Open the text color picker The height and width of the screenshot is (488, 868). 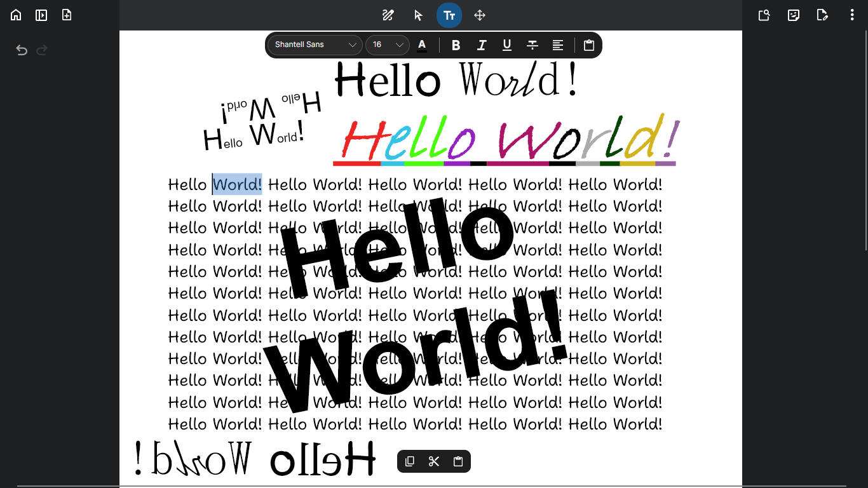[x=422, y=45]
